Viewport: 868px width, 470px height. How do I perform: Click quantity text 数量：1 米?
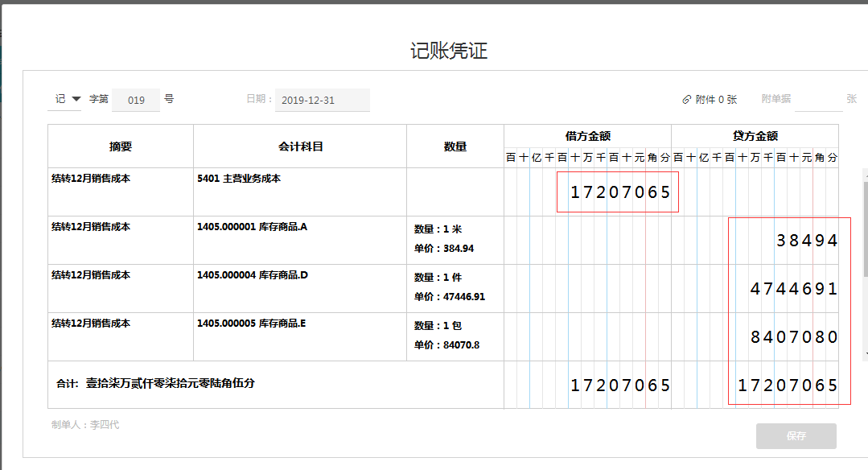click(438, 229)
